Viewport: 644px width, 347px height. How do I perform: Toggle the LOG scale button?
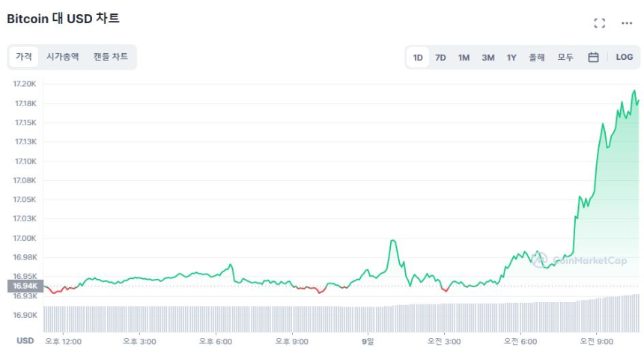point(624,57)
